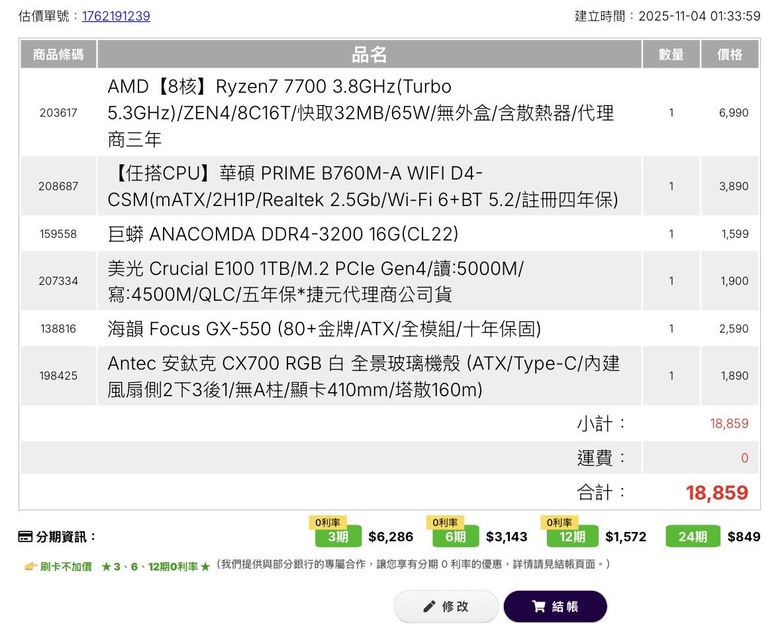Click the price 1,599
The height and width of the screenshot is (638, 780).
pos(735,234)
